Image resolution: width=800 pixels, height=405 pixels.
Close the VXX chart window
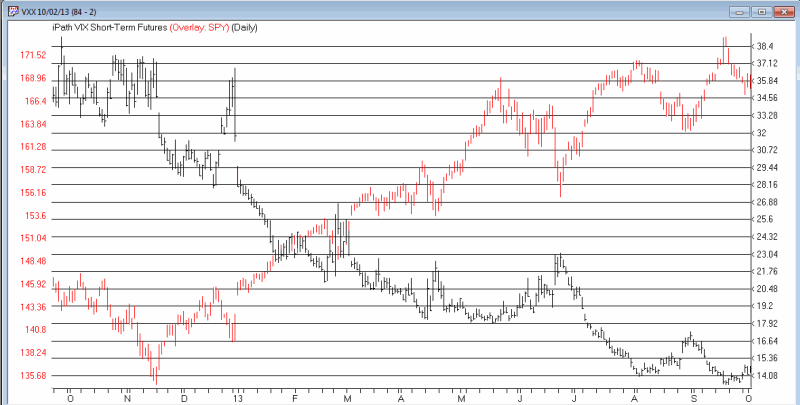tap(783, 11)
